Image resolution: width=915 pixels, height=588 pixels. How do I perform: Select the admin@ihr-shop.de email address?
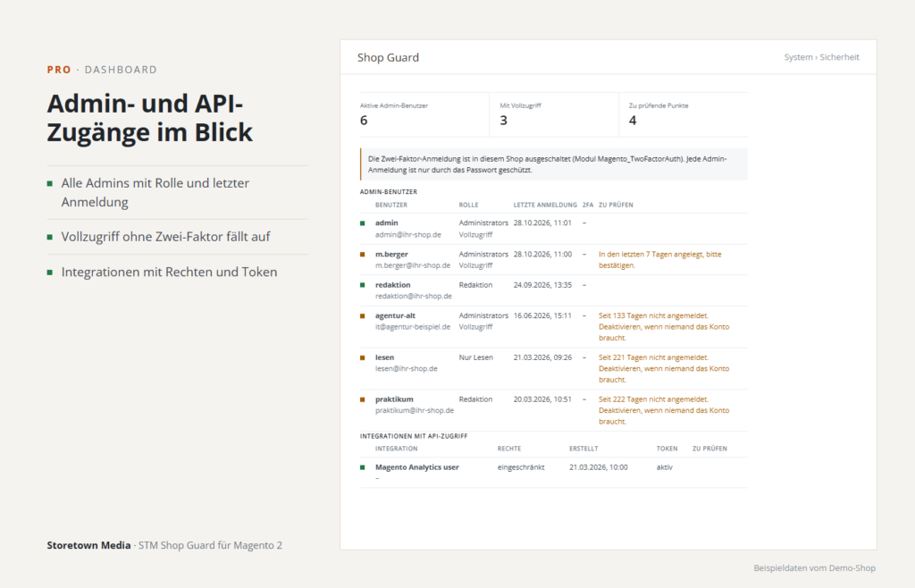tap(407, 234)
